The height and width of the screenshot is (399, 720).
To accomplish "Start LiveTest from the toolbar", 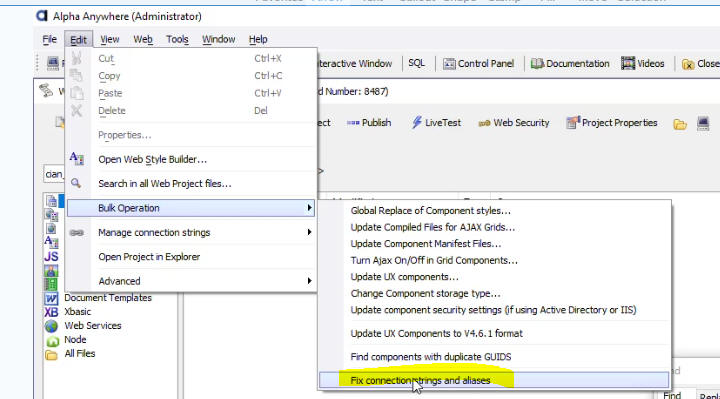I will tap(436, 123).
